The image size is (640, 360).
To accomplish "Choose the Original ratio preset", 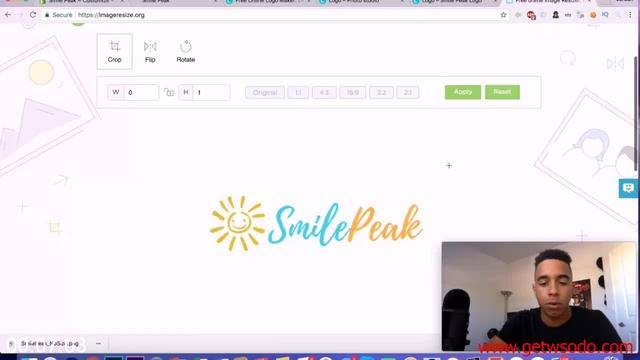I will [x=265, y=92].
